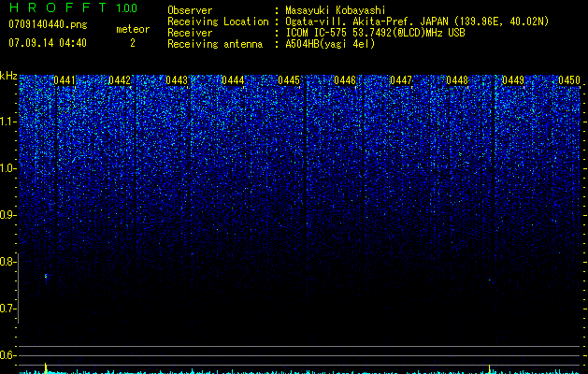Viewport: 588px width, 374px height.
Task: Click the Observer name Masayuki Kobayashi
Action: click(x=336, y=10)
